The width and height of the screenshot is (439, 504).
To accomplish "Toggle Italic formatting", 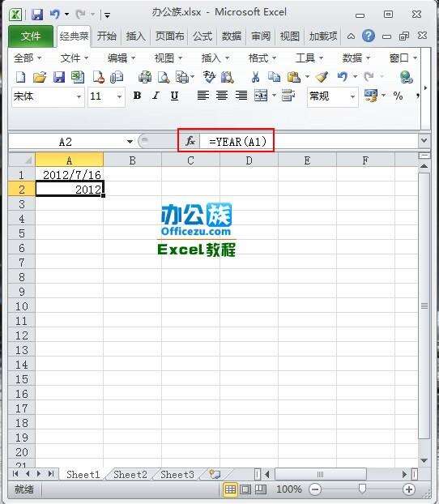I will (x=156, y=96).
